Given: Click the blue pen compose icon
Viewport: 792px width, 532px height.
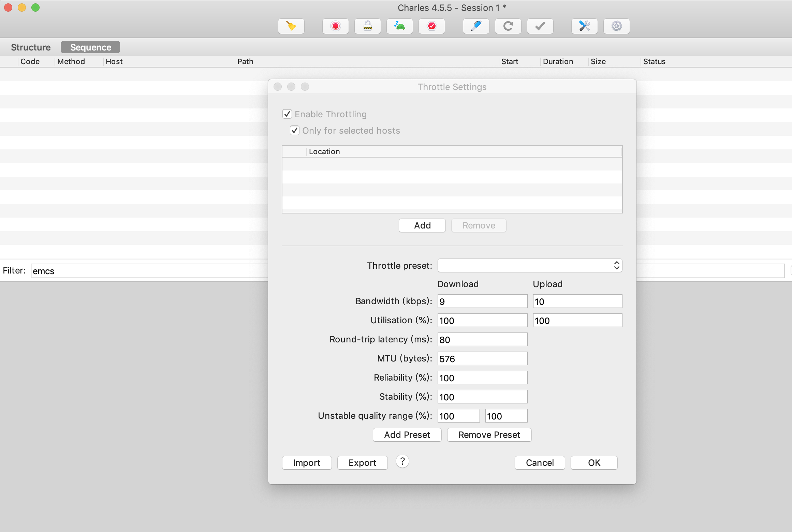Looking at the screenshot, I should point(476,26).
